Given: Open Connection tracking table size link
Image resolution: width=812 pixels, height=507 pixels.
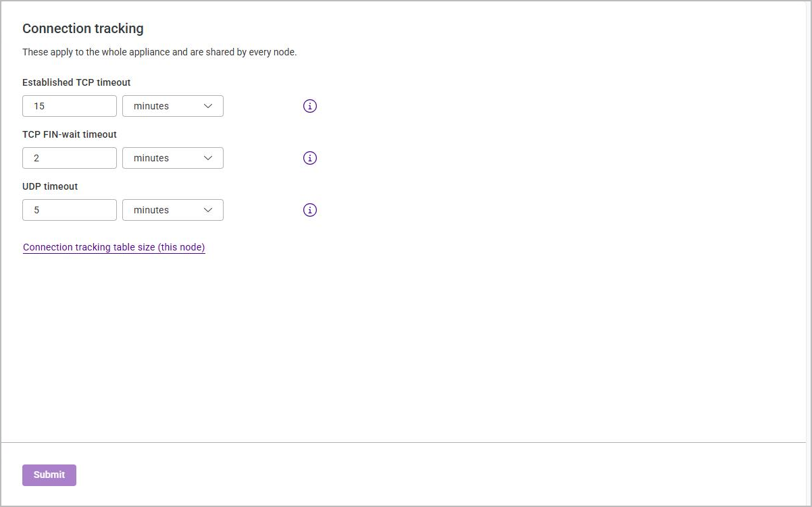Looking at the screenshot, I should pos(114,247).
